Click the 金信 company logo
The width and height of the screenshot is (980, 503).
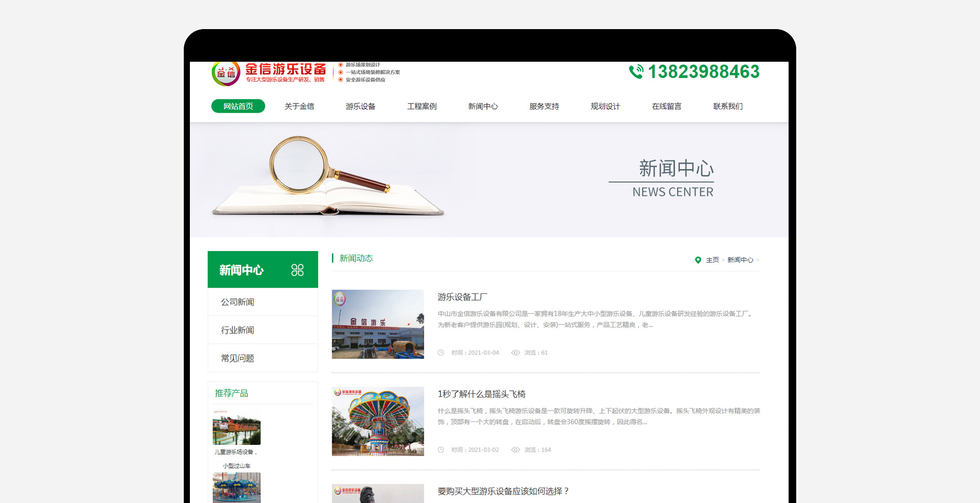(x=226, y=73)
